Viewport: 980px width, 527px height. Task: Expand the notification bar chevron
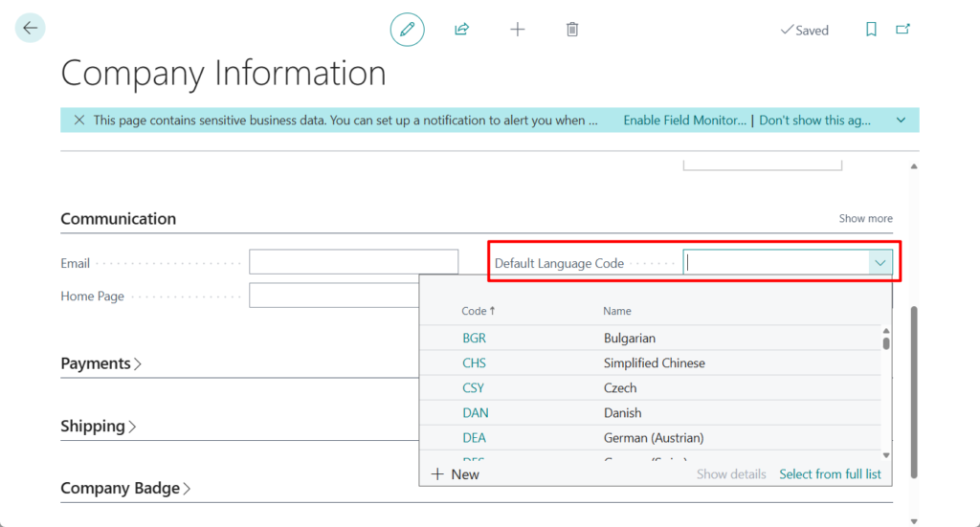[x=901, y=121]
